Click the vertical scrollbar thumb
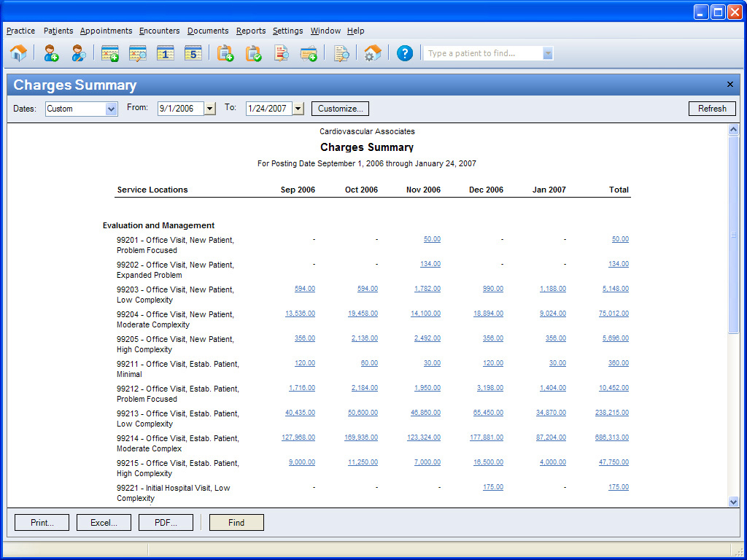The image size is (747, 560). 734,235
